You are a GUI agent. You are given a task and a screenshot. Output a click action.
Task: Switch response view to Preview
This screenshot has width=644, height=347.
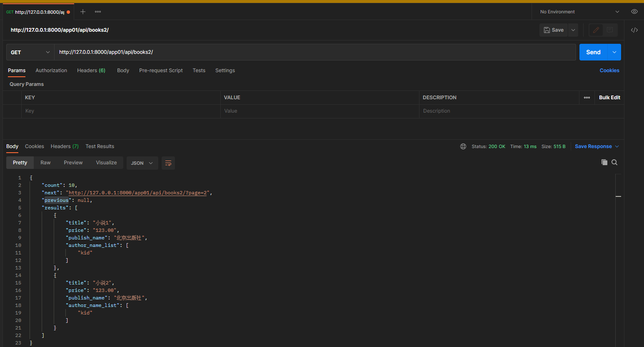tap(73, 163)
